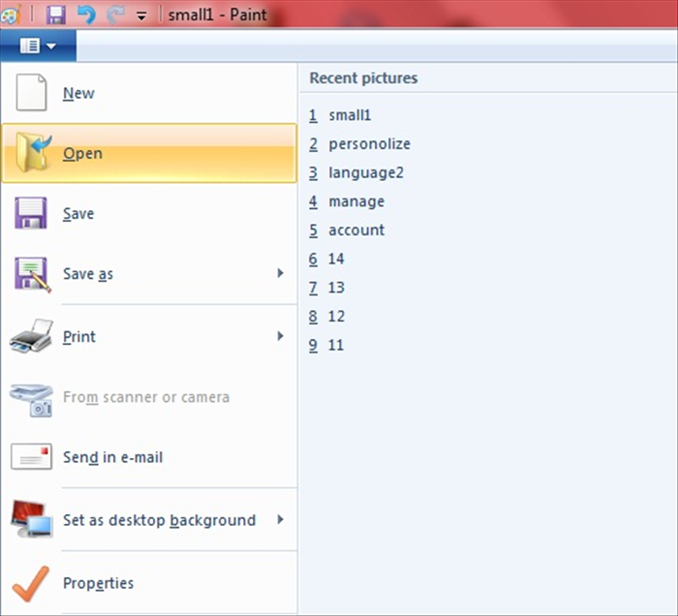Image resolution: width=678 pixels, height=616 pixels.
Task: Open the Customize Quick Access Toolbar dropdown
Action: (x=141, y=16)
